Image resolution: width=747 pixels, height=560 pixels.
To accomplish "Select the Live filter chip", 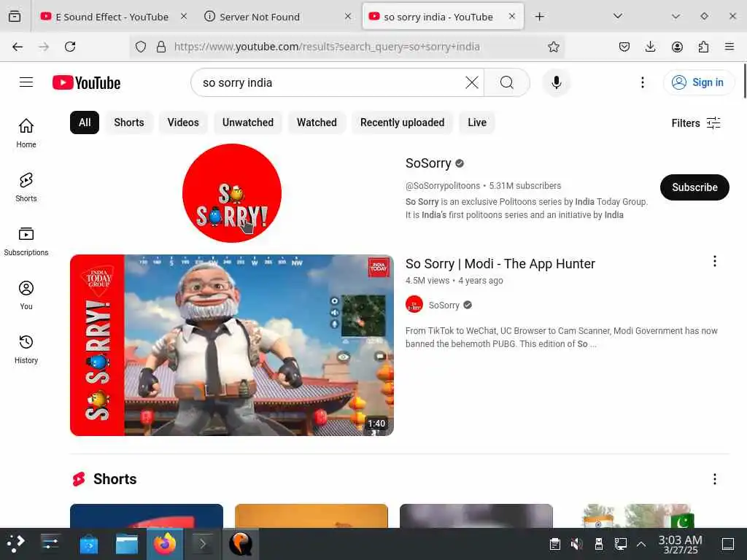I will tap(477, 122).
